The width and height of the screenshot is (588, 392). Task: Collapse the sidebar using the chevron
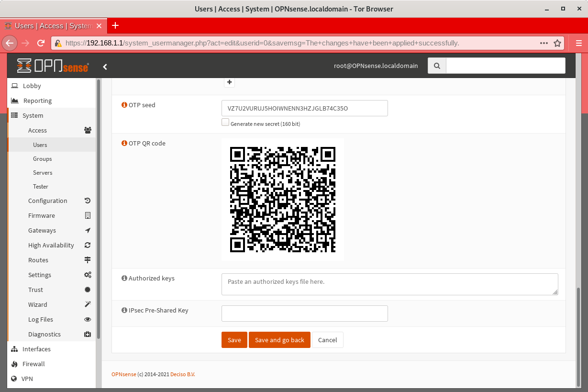[x=105, y=67]
